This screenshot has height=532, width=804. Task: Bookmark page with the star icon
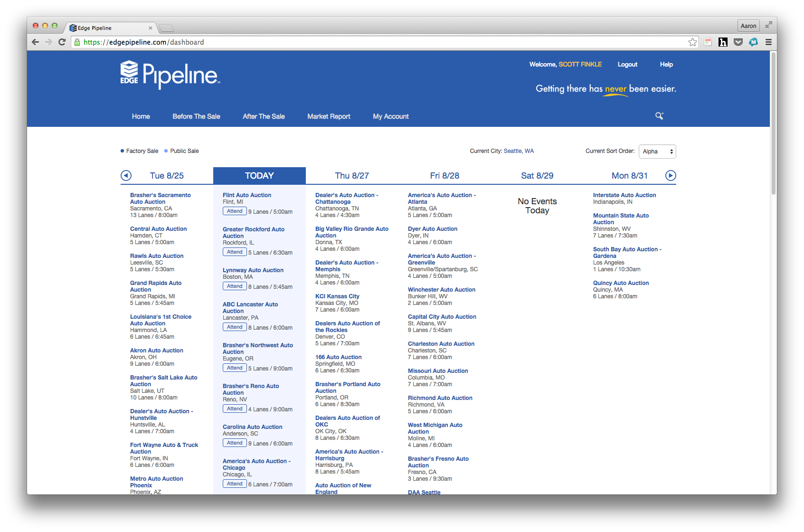[692, 42]
